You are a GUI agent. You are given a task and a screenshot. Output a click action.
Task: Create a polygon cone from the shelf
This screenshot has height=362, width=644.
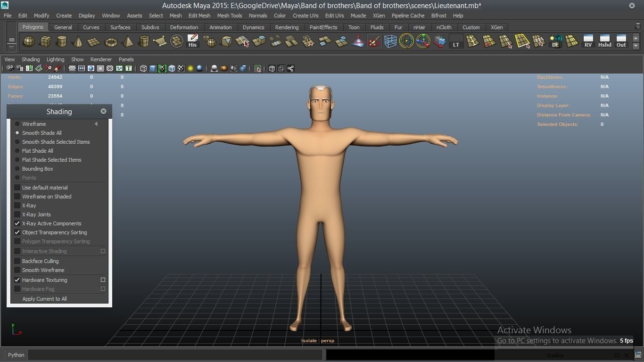(78, 41)
